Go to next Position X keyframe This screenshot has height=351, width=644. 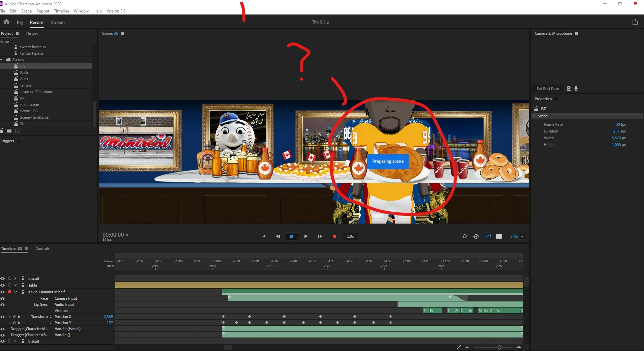coord(19,317)
